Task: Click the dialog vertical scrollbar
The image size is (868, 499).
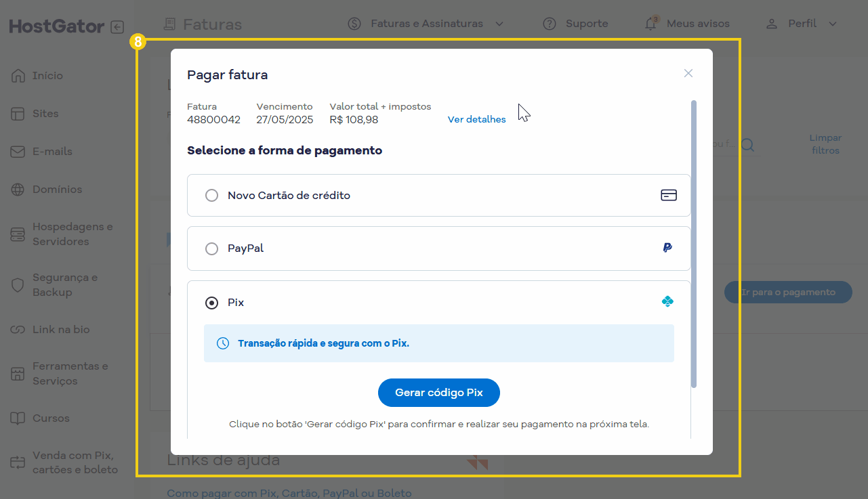Action: click(x=693, y=244)
